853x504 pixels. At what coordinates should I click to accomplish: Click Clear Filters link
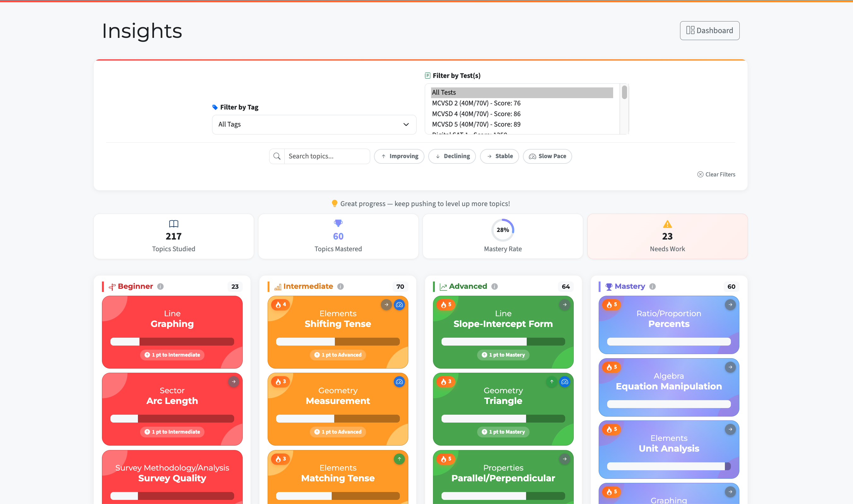pos(716,174)
